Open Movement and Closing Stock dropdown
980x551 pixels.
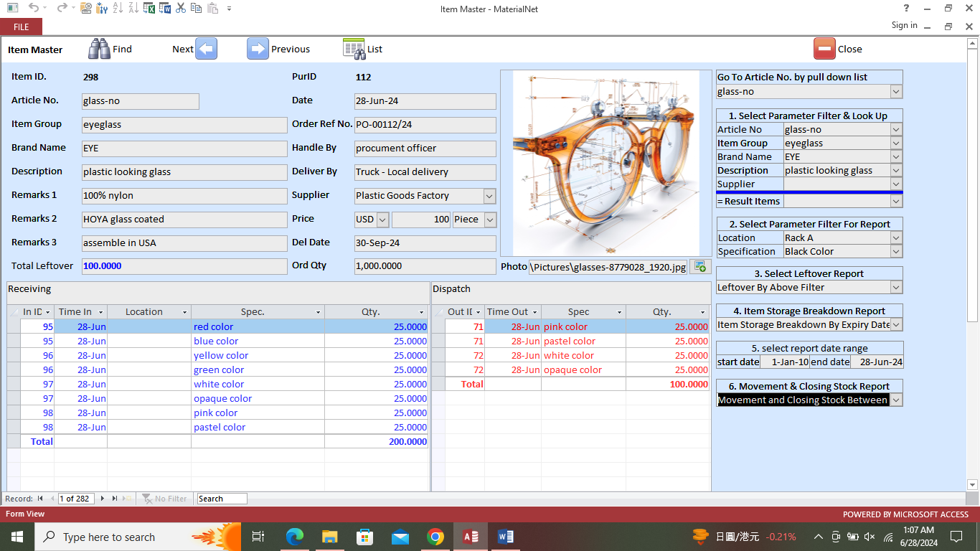coord(896,400)
